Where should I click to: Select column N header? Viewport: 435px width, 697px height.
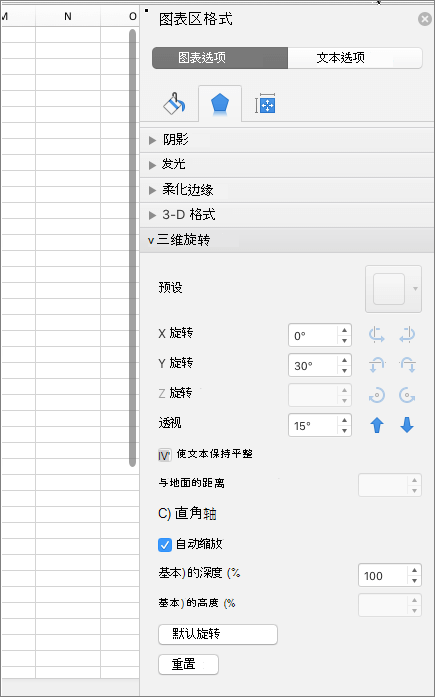tap(68, 16)
